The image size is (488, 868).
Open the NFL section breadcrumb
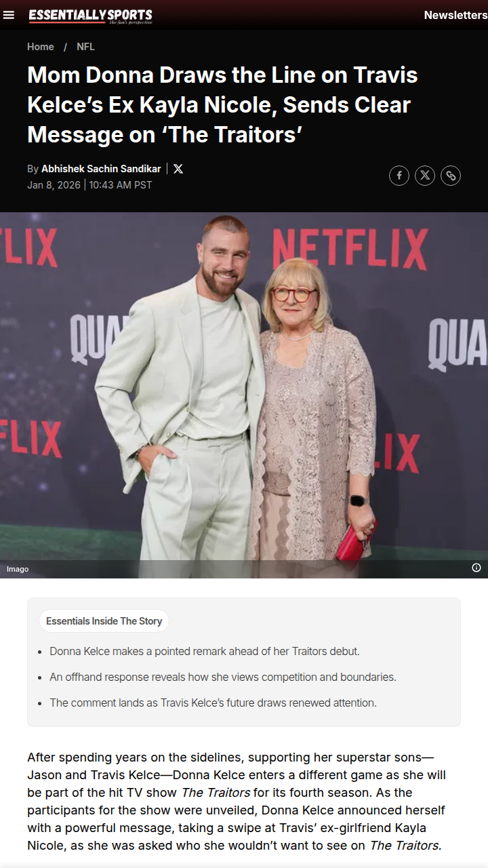tap(85, 47)
